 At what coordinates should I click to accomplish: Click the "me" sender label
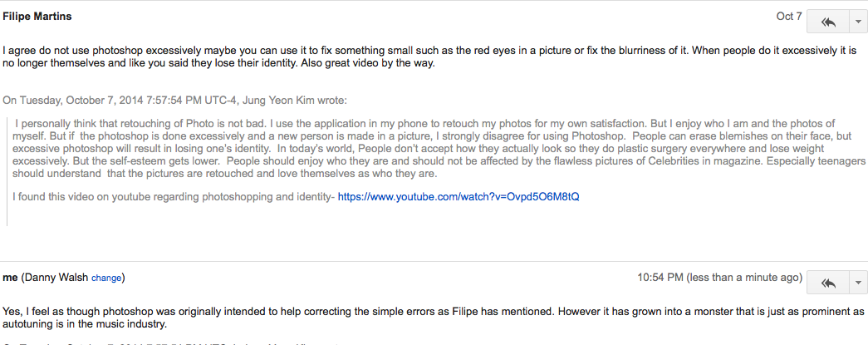[x=11, y=277]
